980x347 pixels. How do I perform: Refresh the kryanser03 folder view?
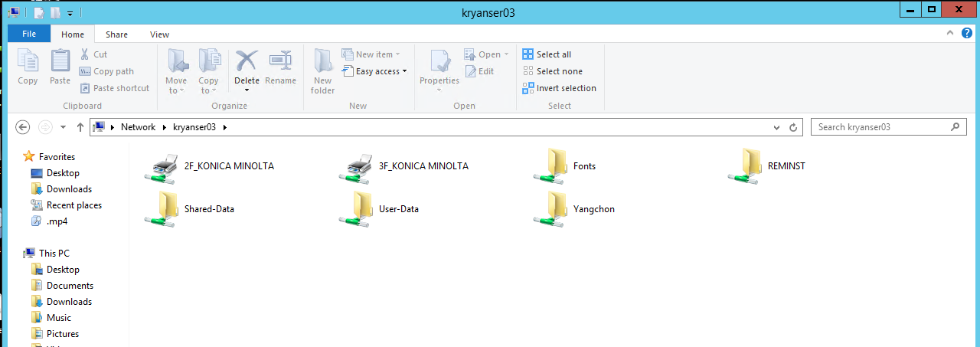[x=793, y=127]
